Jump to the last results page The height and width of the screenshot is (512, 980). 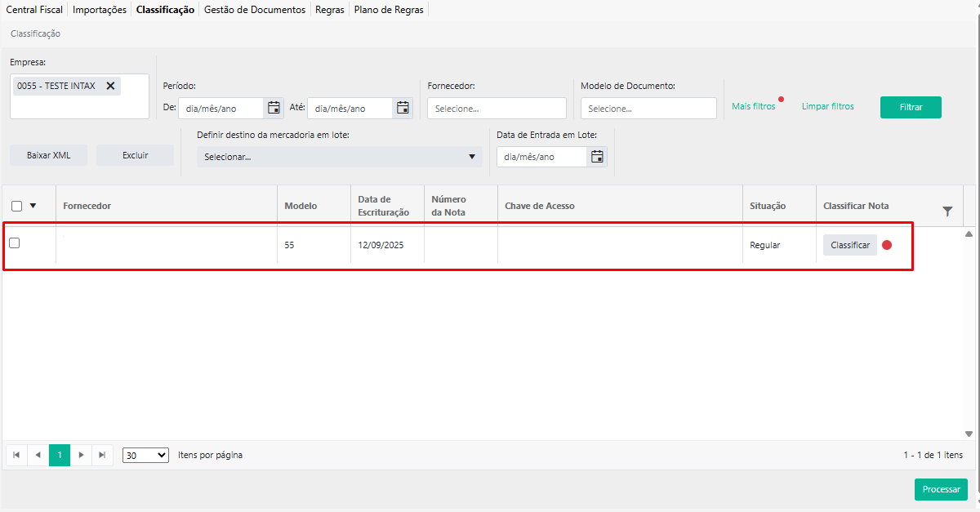click(102, 455)
